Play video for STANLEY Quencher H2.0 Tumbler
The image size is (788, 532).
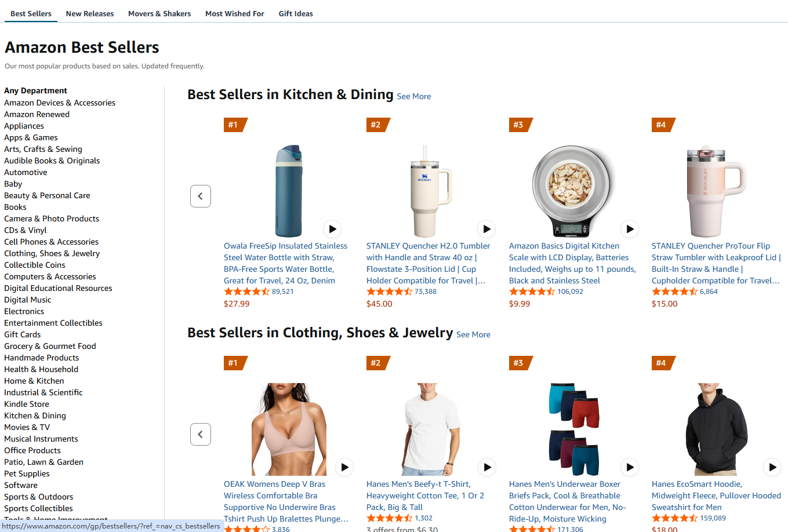[486, 229]
